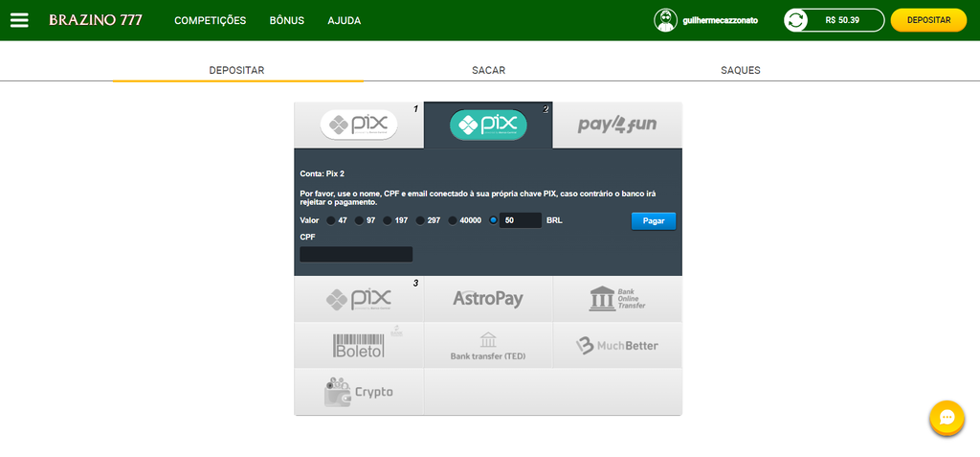Choose the Pay4Fun payment option
The height and width of the screenshot is (457, 980).
pyautogui.click(x=617, y=126)
